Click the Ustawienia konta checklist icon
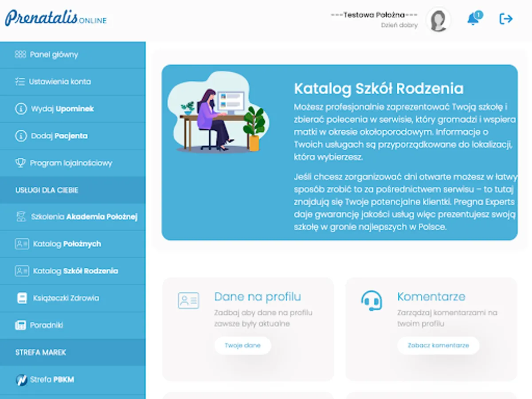The width and height of the screenshot is (532, 399). [20, 82]
